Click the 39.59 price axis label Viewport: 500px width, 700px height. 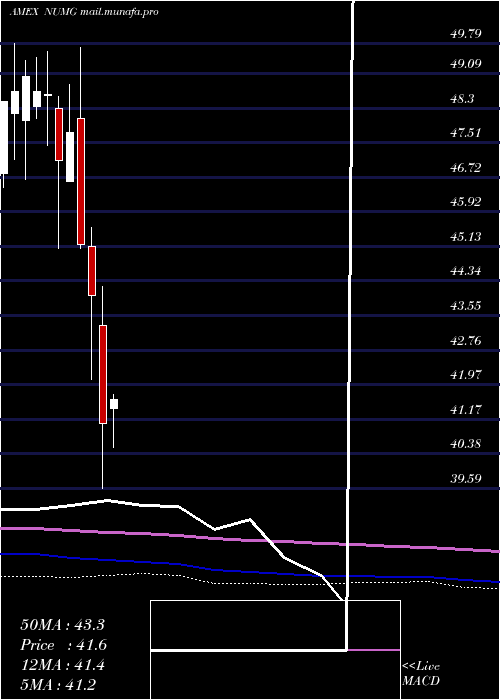466,479
